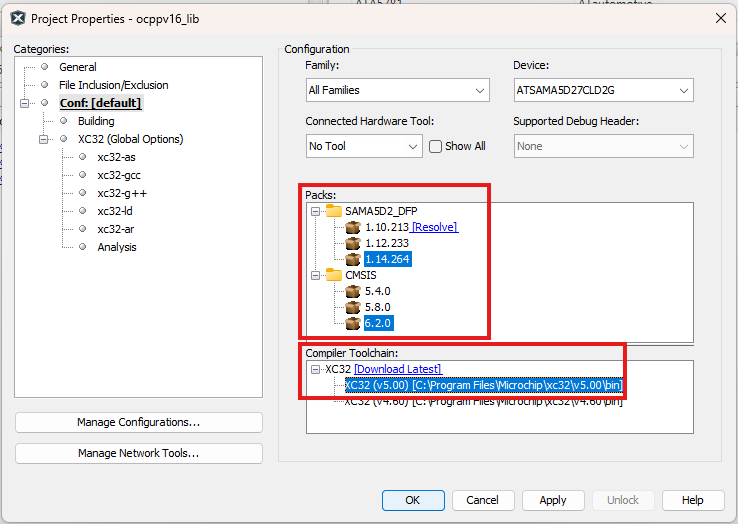The image size is (738, 524).
Task: Open the xc32-gcc options
Action: click(119, 175)
